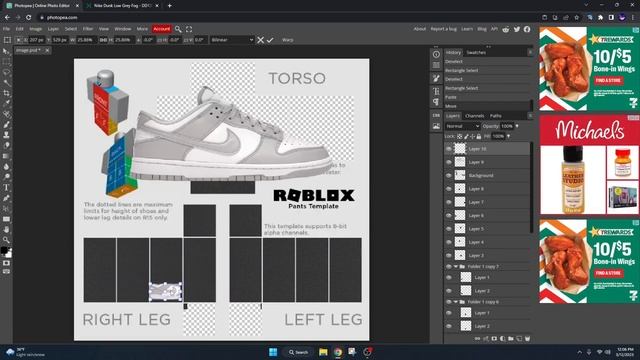The width and height of the screenshot is (640, 360).
Task: Hide Folder 1 copy 7 visibility
Action: pos(449,267)
